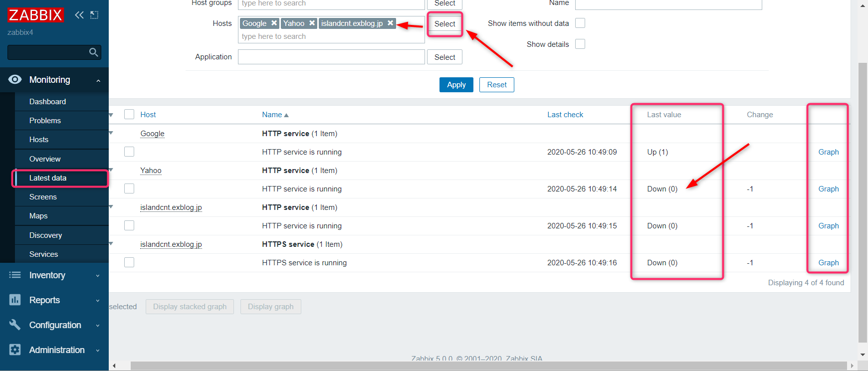
Task: Remove Google from Hosts filter
Action: click(x=274, y=23)
